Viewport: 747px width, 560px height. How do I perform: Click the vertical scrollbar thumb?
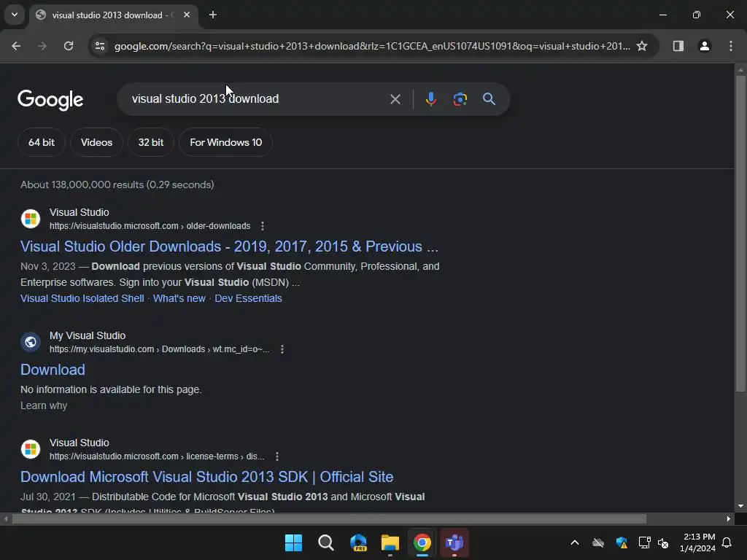[x=740, y=233]
